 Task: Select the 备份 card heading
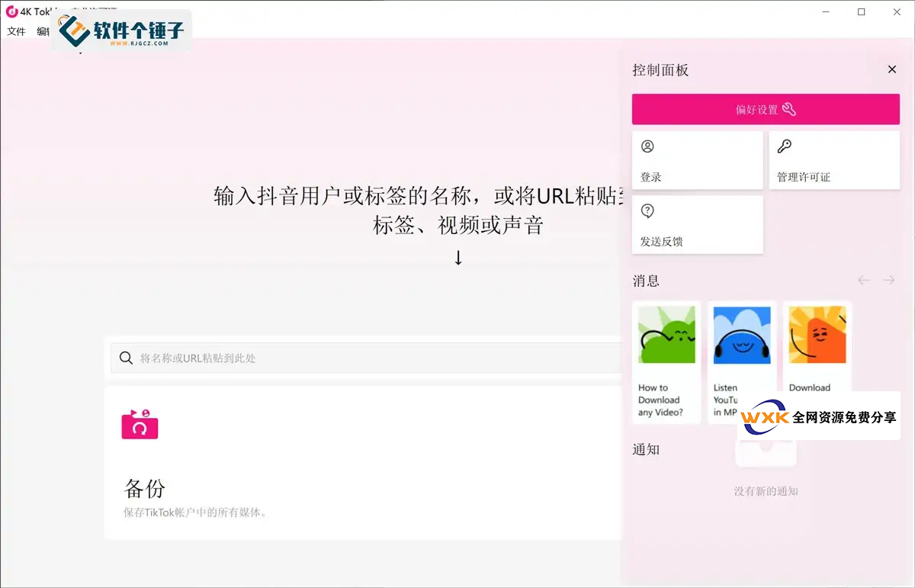pos(145,488)
